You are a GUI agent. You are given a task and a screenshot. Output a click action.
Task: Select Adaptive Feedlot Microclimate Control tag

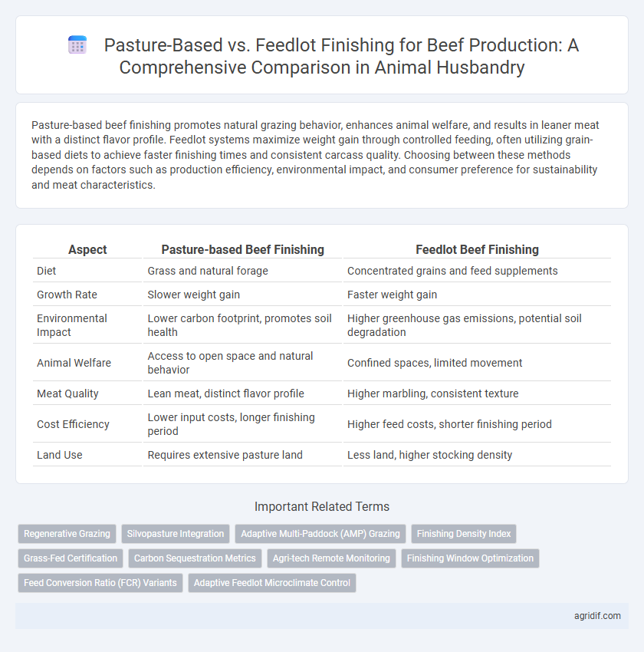272,582
